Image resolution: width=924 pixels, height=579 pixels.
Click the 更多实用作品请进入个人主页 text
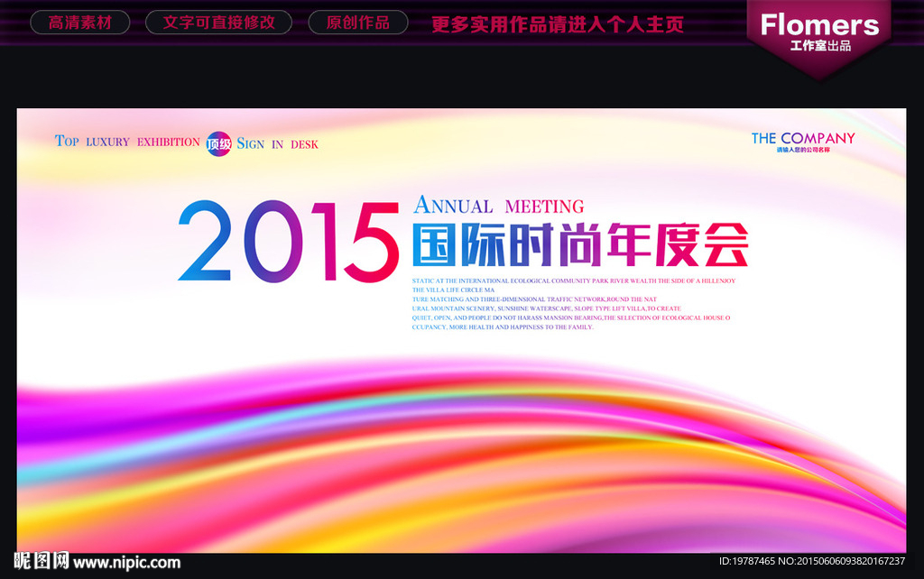point(558,24)
